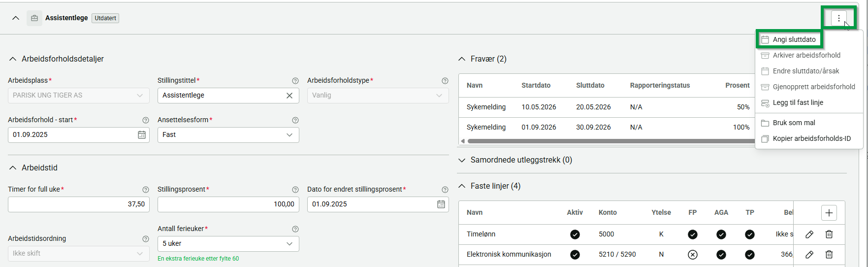Toggle Aktiv checkmark for Timelønn
Viewport: 868px width, 267px height.
(575, 234)
